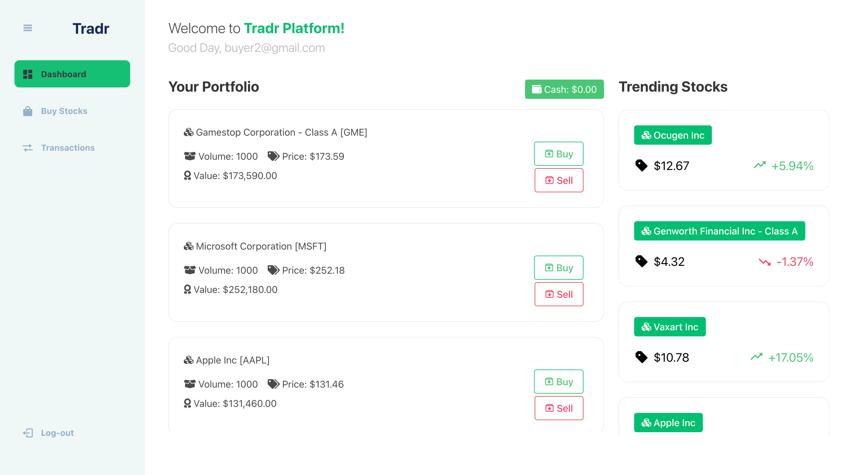Click the Transactions swap arrows icon
Viewport: 868px width, 475px height.
click(28, 148)
